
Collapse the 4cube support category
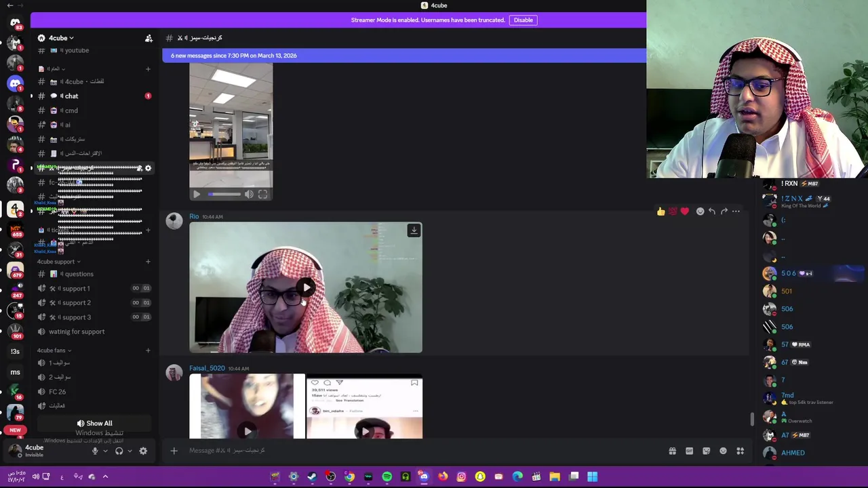point(58,262)
